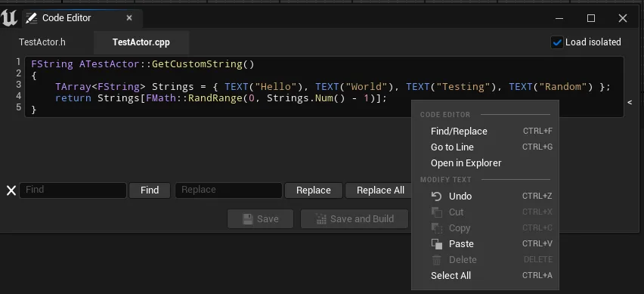Image resolution: width=644 pixels, height=294 pixels.
Task: Click the GetCustomString function name in code
Action: pyautogui.click(x=197, y=64)
